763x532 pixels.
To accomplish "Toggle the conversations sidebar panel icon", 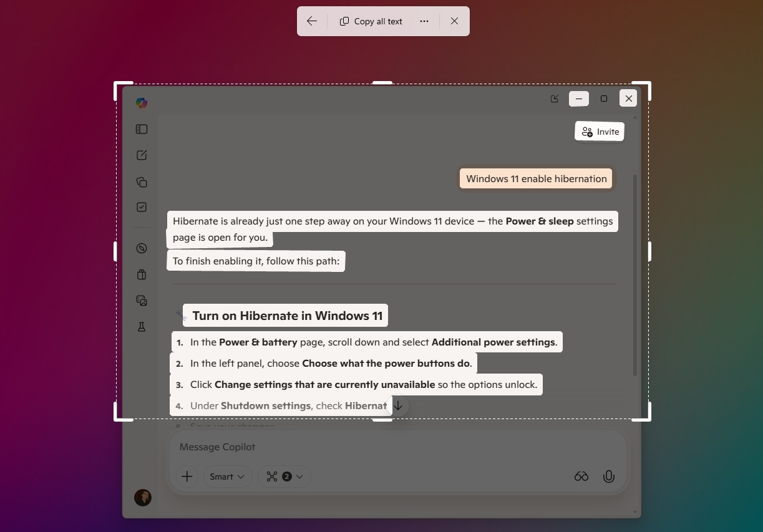I will 141,129.
